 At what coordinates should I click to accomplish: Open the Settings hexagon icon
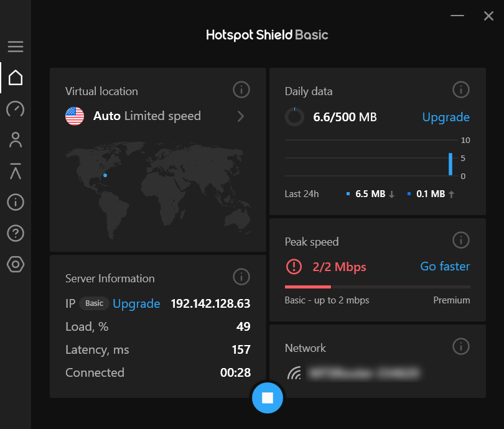(x=16, y=265)
